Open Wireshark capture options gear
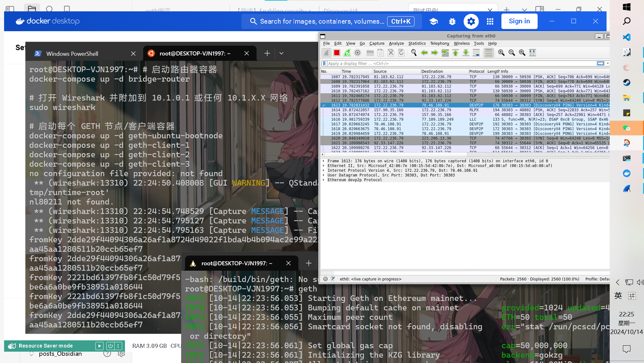The image size is (644, 363). [x=358, y=53]
